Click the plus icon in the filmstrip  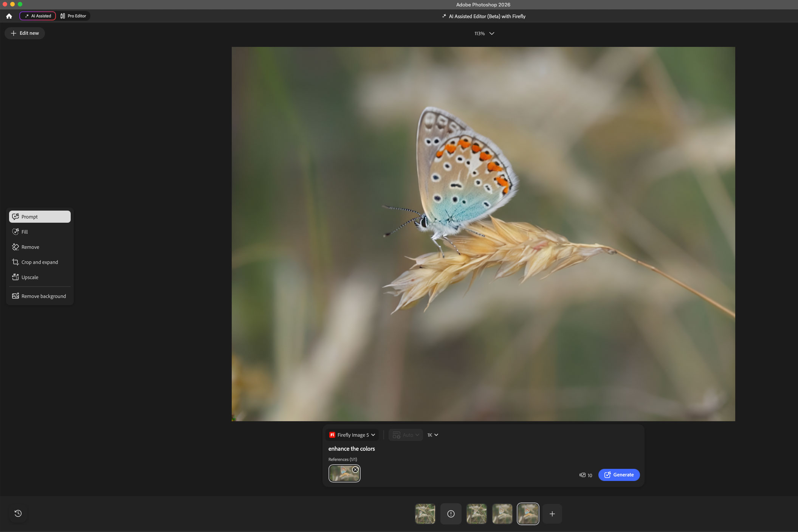552,514
